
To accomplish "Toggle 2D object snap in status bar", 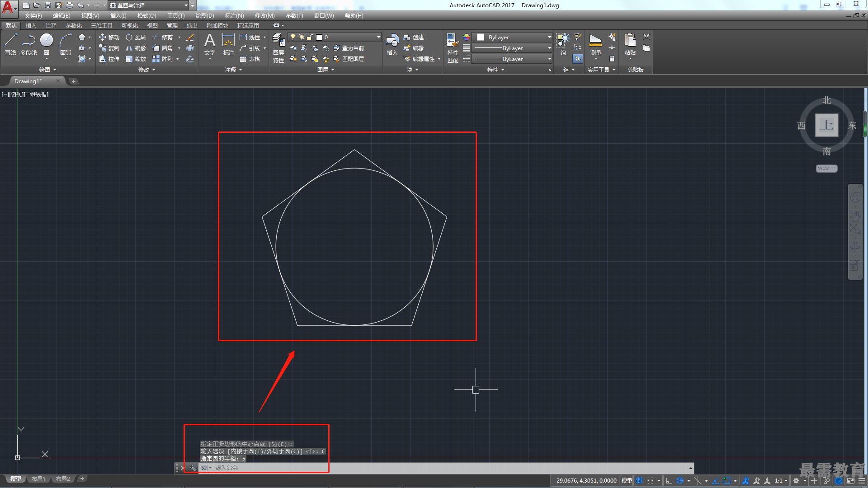I will point(727,481).
